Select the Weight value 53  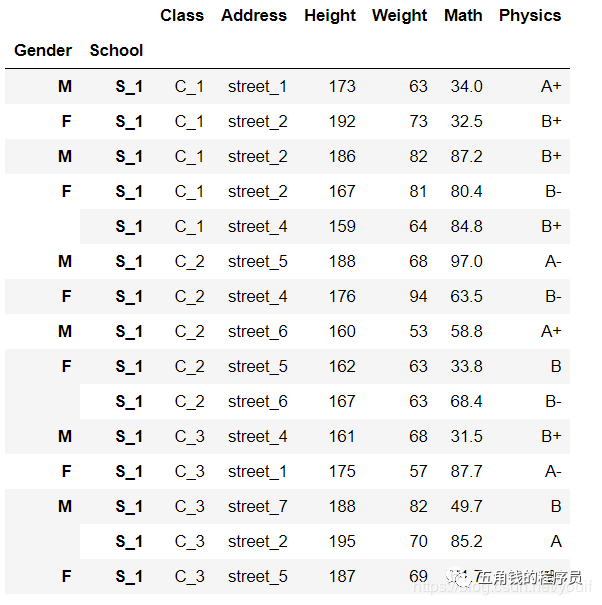tap(418, 332)
